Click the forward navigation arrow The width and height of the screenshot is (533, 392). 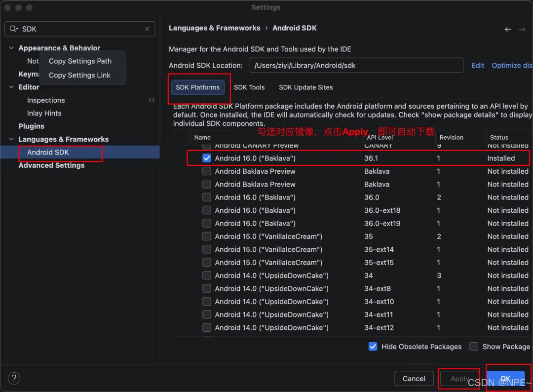click(522, 30)
